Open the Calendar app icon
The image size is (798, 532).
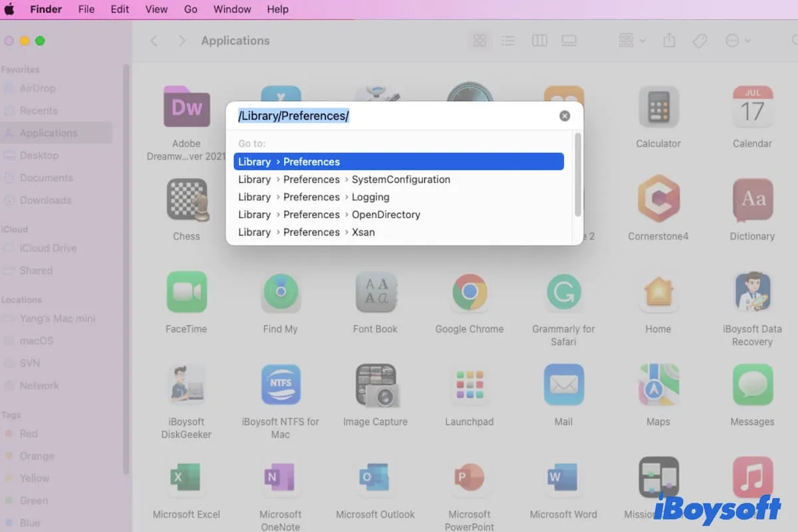752,106
